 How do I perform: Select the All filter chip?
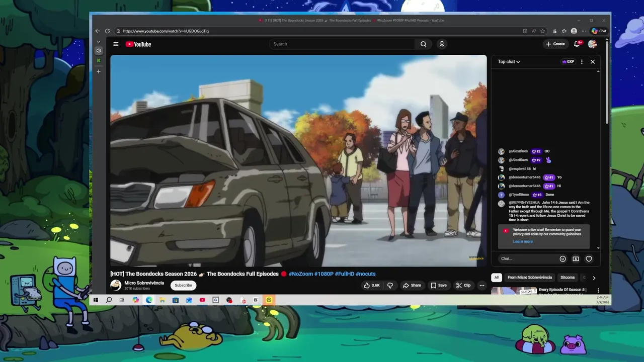(497, 278)
